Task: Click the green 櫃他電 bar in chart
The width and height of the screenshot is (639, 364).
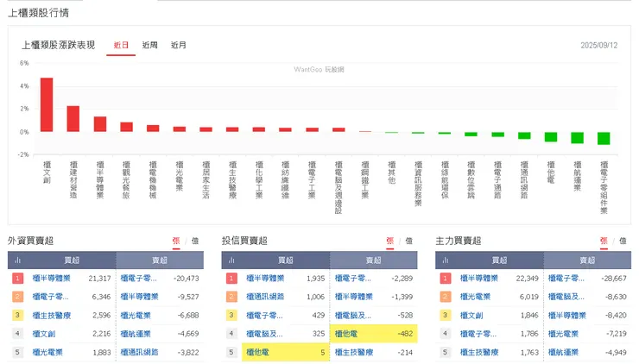Action: coord(551,137)
